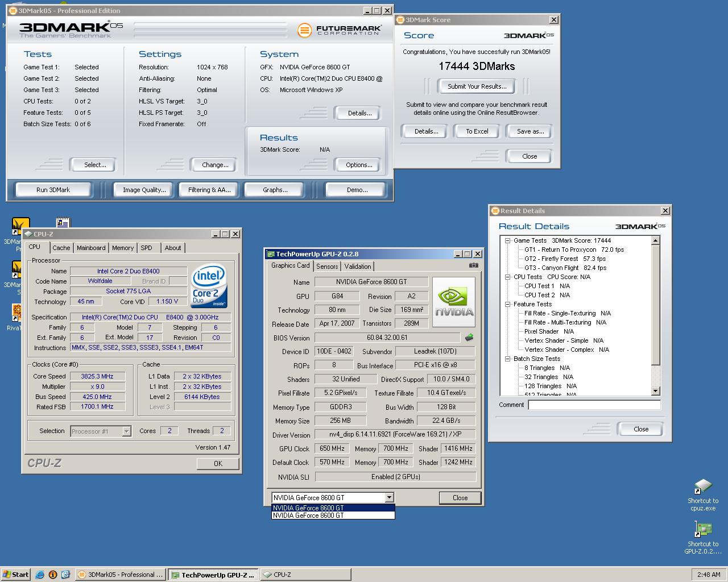Image resolution: width=728 pixels, height=582 pixels.
Task: Click the Demo... button
Action: click(357, 190)
